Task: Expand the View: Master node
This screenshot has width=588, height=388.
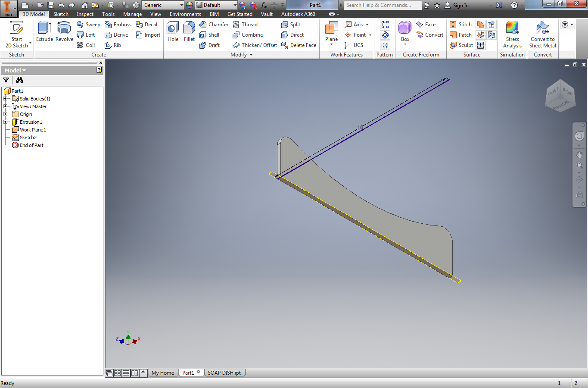Action: click(x=5, y=106)
